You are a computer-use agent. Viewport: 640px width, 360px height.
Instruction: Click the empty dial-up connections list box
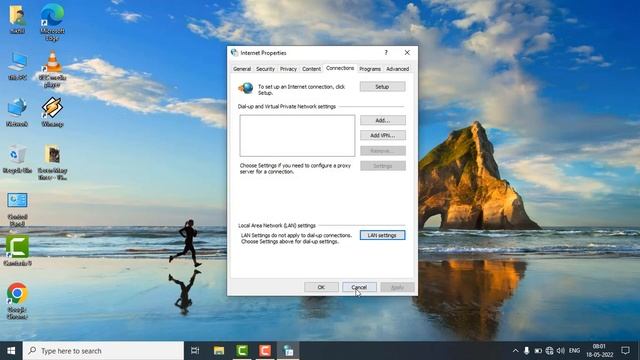click(297, 136)
